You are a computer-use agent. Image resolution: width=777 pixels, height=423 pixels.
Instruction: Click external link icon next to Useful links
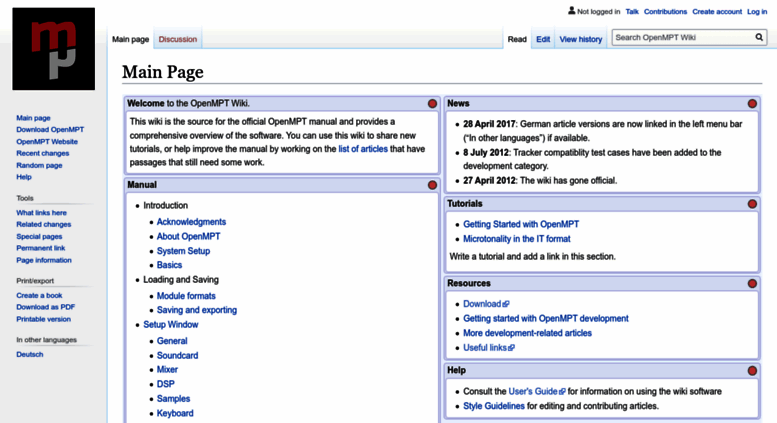(x=511, y=348)
